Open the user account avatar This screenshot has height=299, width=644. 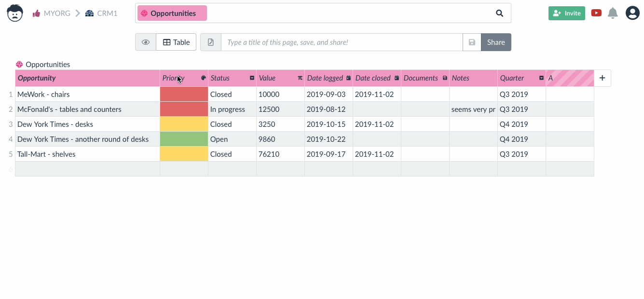[x=632, y=13]
